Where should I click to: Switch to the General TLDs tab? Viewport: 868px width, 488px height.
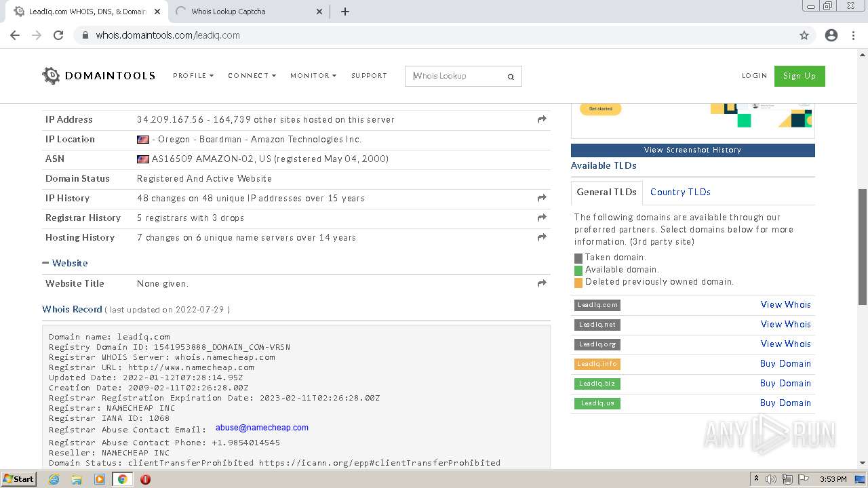[606, 192]
